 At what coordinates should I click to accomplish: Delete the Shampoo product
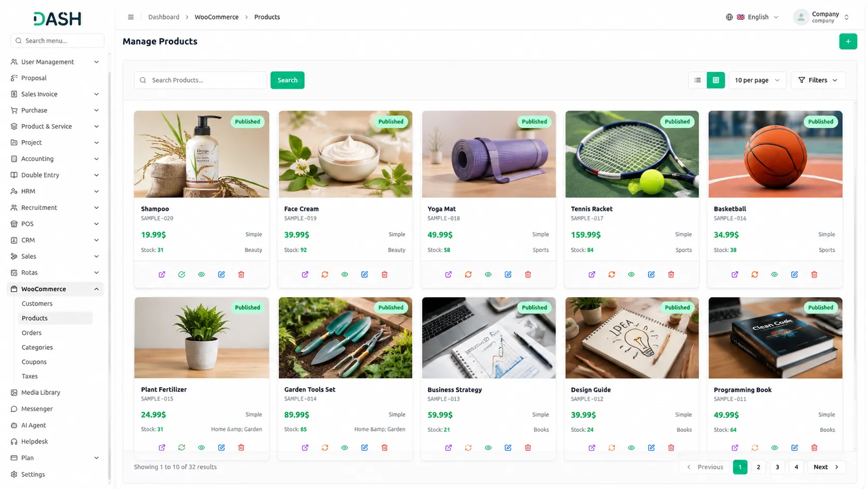[x=241, y=274]
